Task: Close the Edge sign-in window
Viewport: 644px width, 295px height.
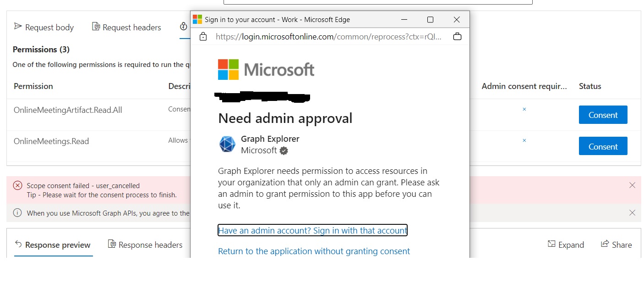Action: click(x=456, y=20)
